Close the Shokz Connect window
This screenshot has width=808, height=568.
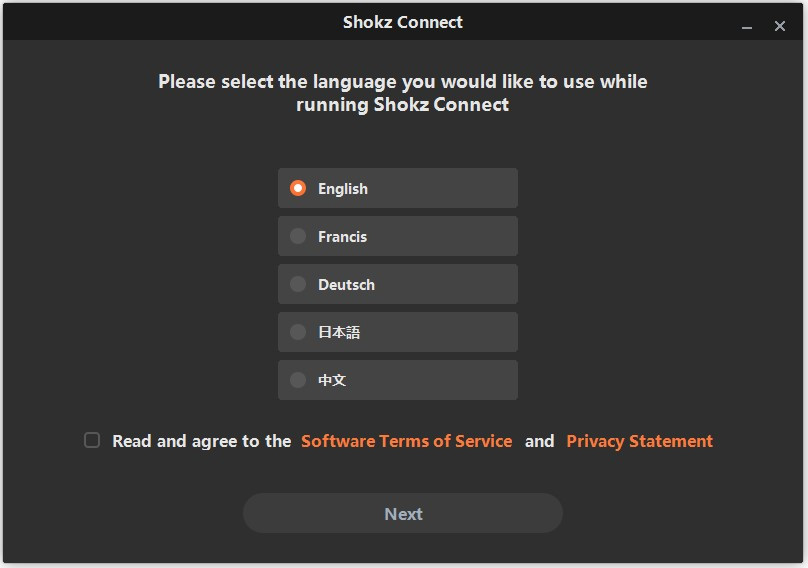780,27
